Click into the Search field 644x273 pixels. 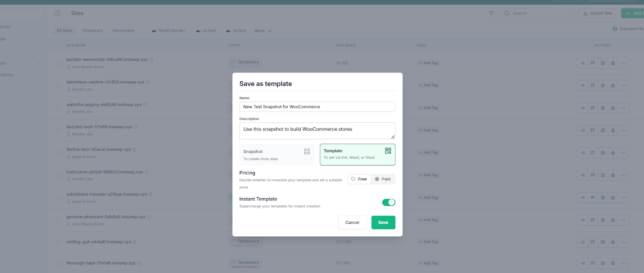tap(538, 13)
